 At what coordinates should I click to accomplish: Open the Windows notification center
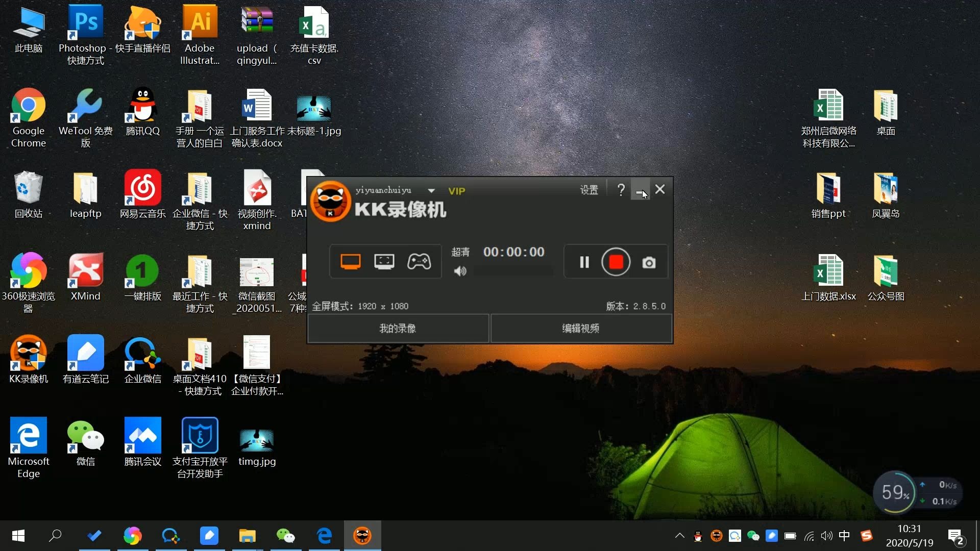pyautogui.click(x=955, y=536)
